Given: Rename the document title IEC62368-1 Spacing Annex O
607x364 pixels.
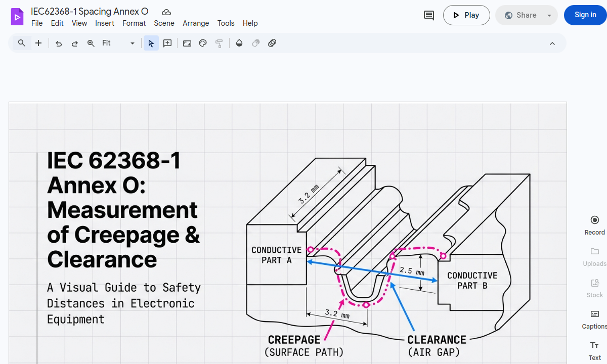Looking at the screenshot, I should coord(90,11).
